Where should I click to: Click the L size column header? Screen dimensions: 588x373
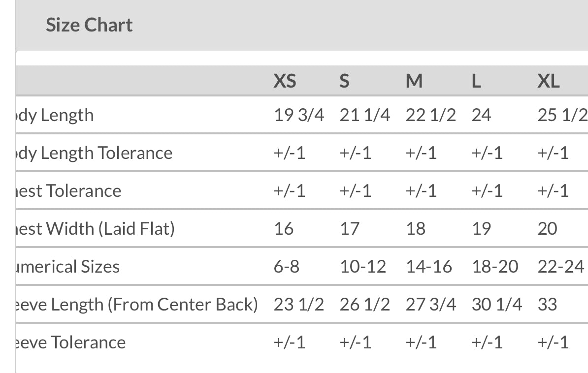[x=476, y=81]
